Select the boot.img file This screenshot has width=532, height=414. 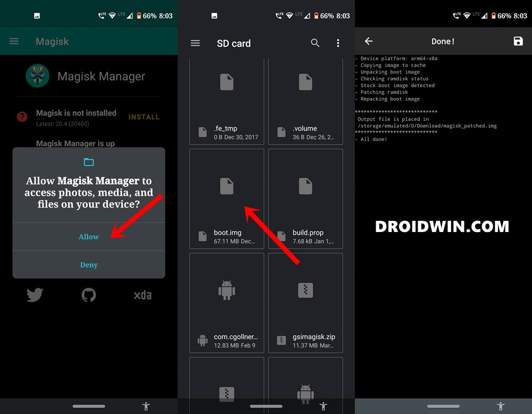227,199
